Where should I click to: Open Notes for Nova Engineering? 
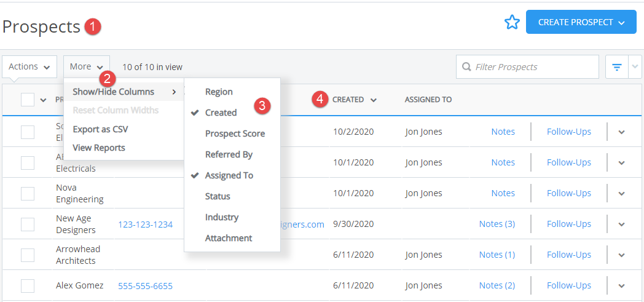(503, 193)
